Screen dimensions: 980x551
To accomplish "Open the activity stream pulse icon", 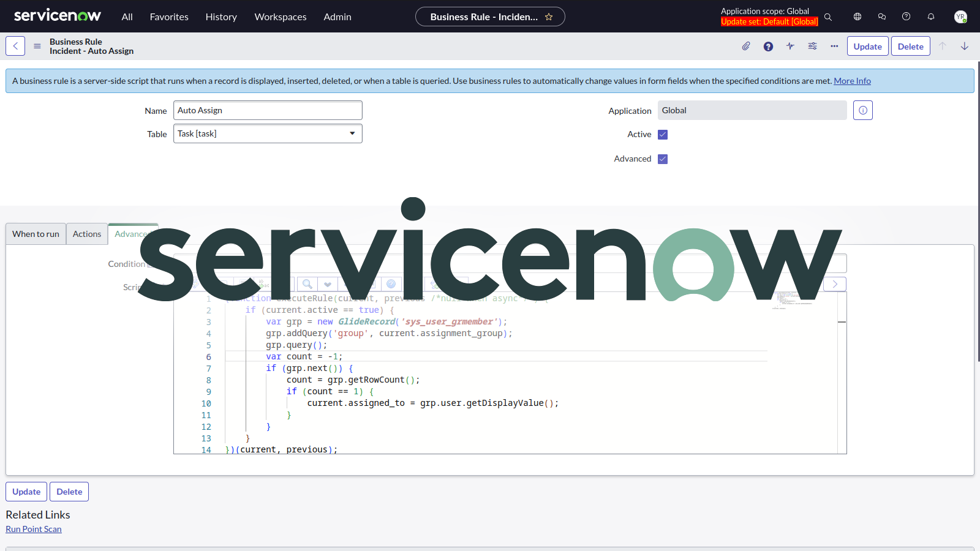I will point(790,46).
